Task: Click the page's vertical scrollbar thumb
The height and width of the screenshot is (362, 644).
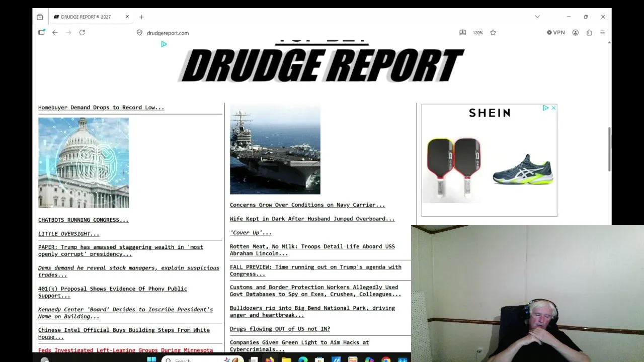Action: [609, 149]
